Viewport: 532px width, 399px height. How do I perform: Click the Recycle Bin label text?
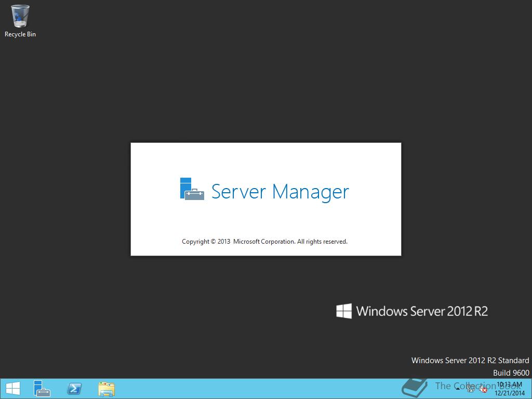20,34
